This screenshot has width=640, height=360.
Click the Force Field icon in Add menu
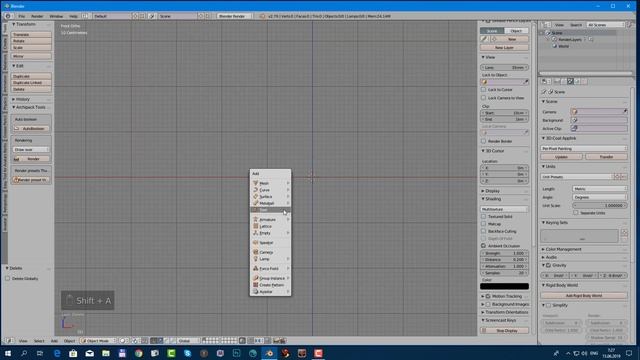(x=256, y=269)
